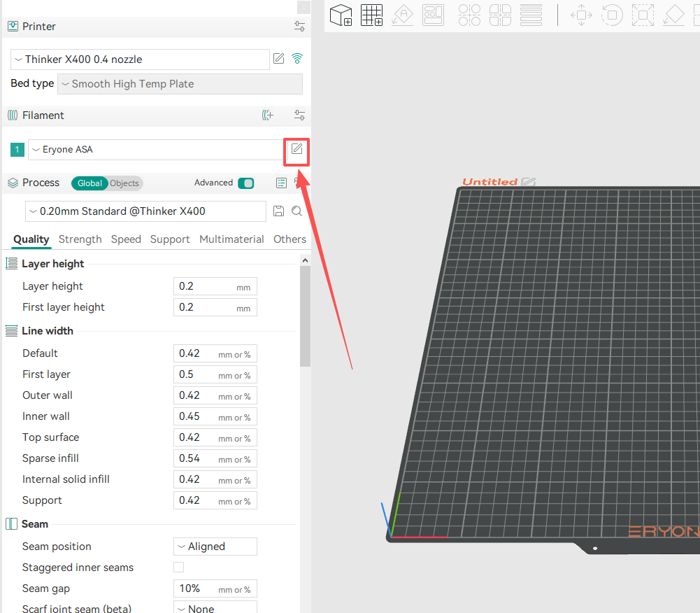The image size is (700, 613).
Task: Edit the Thinker X400 printer preset
Action: [x=278, y=59]
